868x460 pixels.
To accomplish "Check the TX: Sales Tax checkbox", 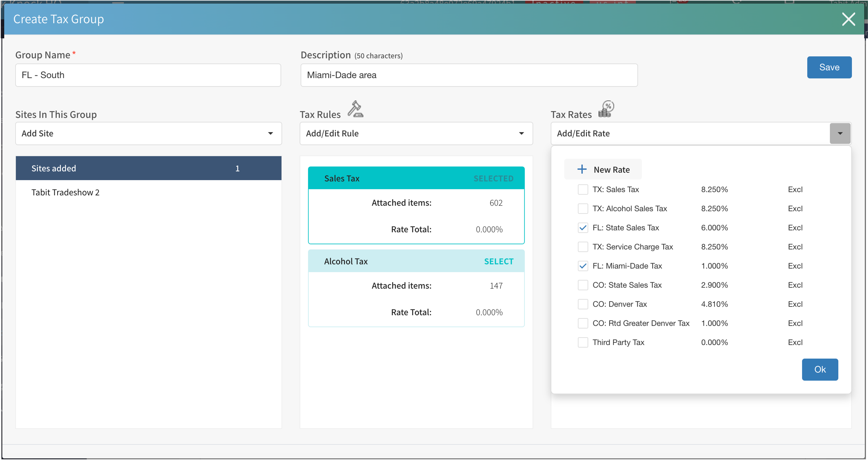I will [583, 190].
